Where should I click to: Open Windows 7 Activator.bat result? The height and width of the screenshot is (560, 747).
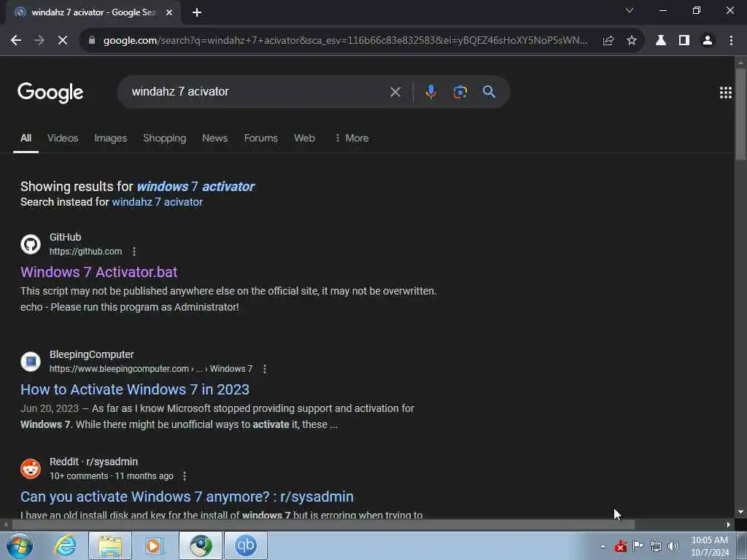[x=98, y=272]
